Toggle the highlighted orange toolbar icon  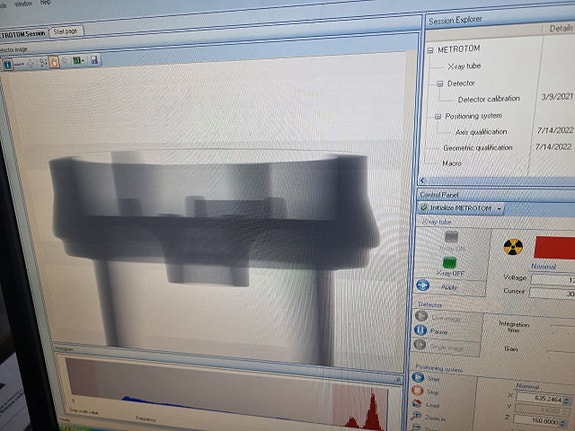(x=54, y=62)
